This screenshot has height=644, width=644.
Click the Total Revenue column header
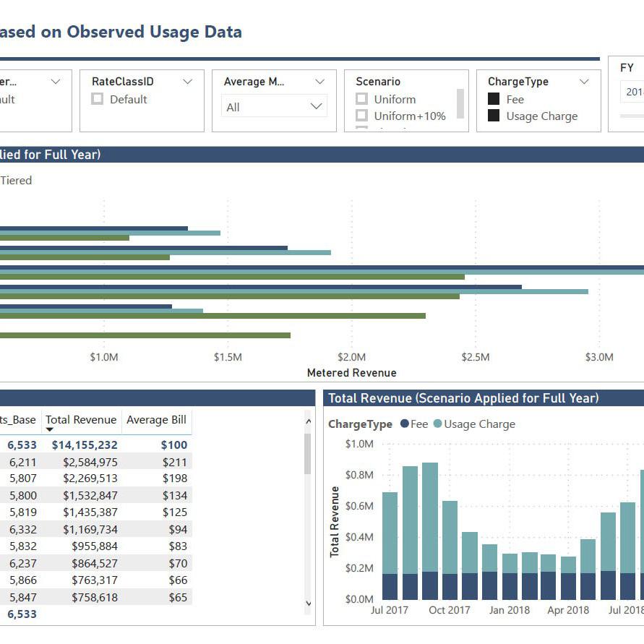click(81, 420)
